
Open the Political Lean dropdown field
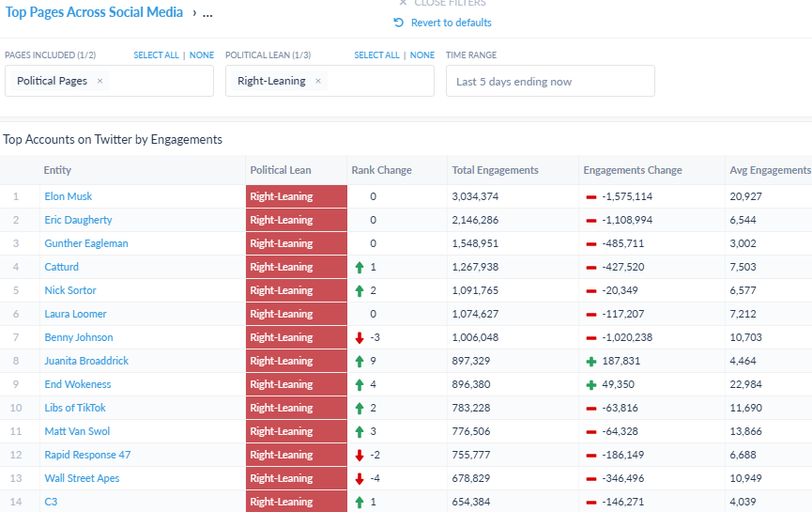coord(329,81)
